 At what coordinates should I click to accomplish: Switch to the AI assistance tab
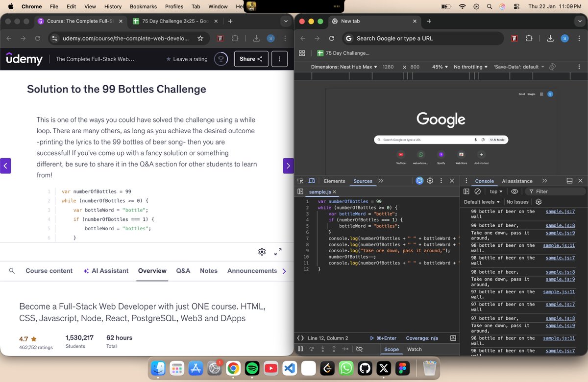(517, 181)
